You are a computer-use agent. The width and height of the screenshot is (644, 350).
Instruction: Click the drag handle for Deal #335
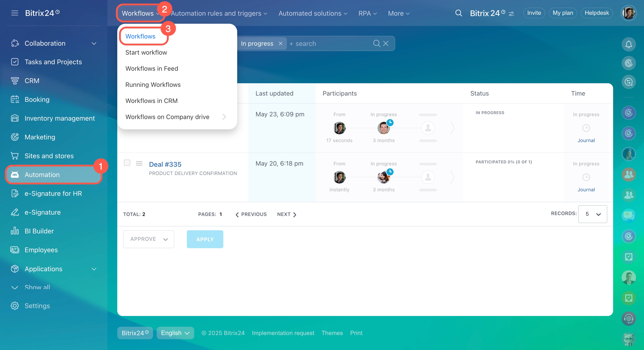139,163
